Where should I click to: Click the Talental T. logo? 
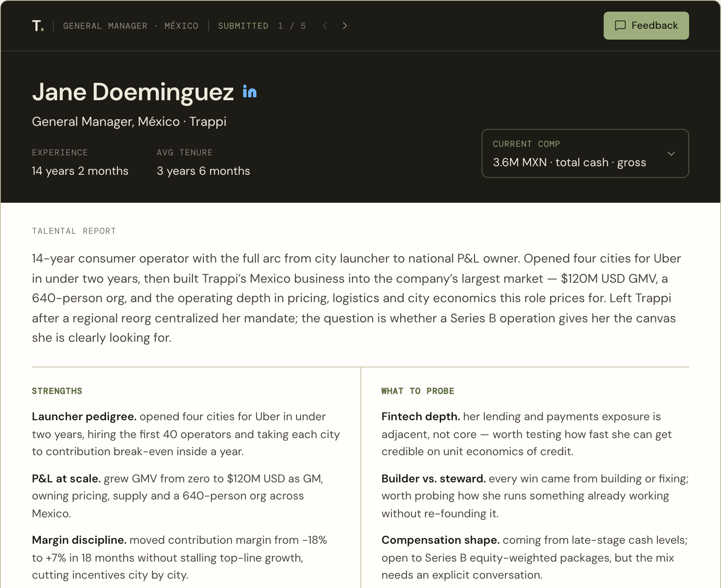[x=38, y=26]
